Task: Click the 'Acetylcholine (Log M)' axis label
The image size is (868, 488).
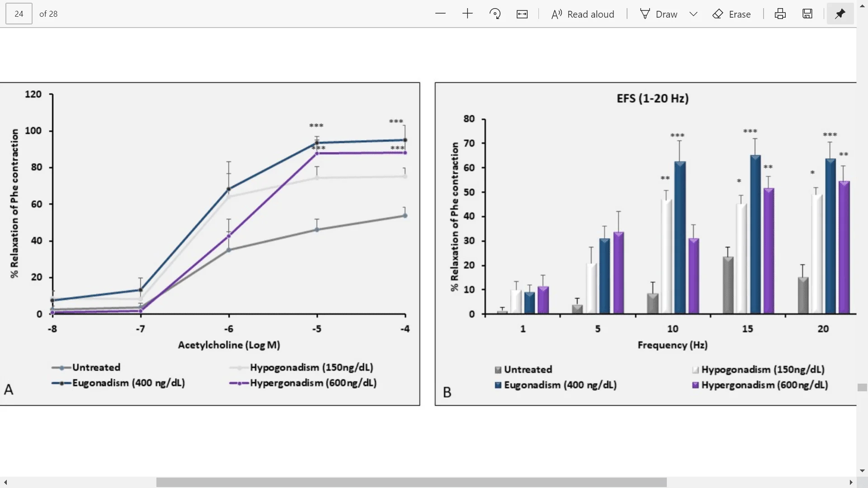Action: pyautogui.click(x=229, y=345)
